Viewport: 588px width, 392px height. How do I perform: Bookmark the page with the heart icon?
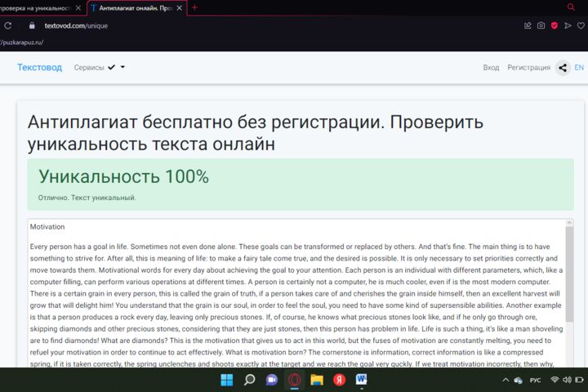581,25
